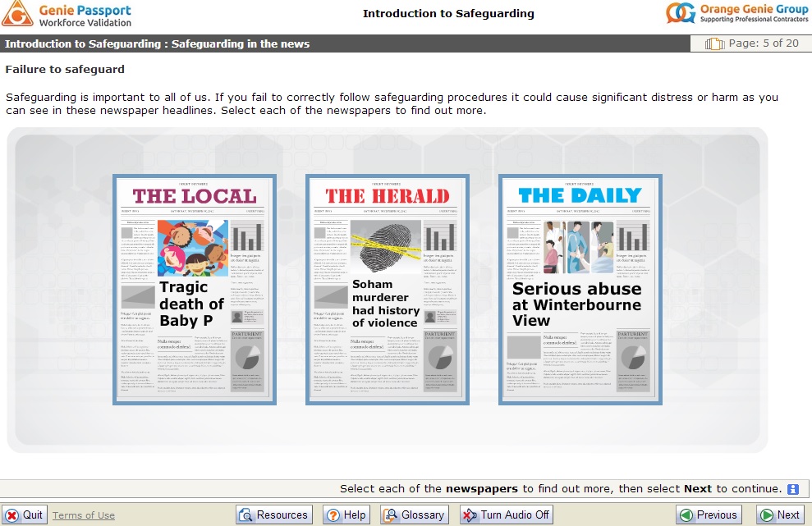Click the 'Introduction to Safeguarding' title at top center

click(448, 13)
